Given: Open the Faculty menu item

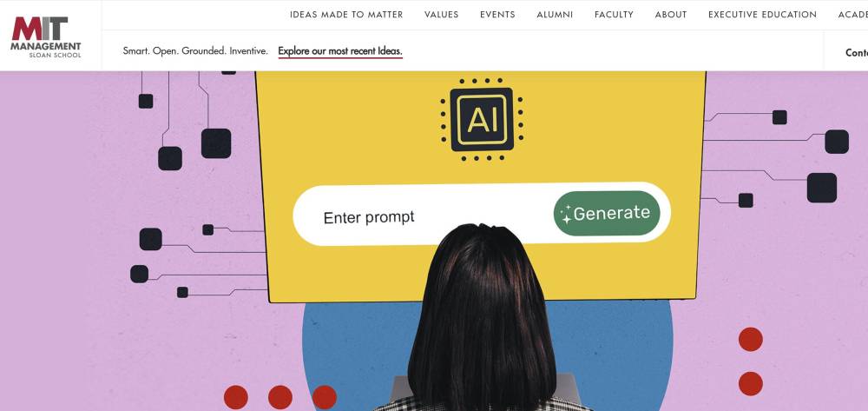Looking at the screenshot, I should pyautogui.click(x=614, y=15).
